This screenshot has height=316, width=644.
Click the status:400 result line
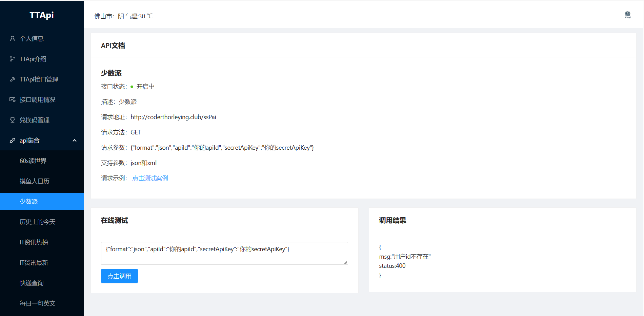(x=392, y=266)
